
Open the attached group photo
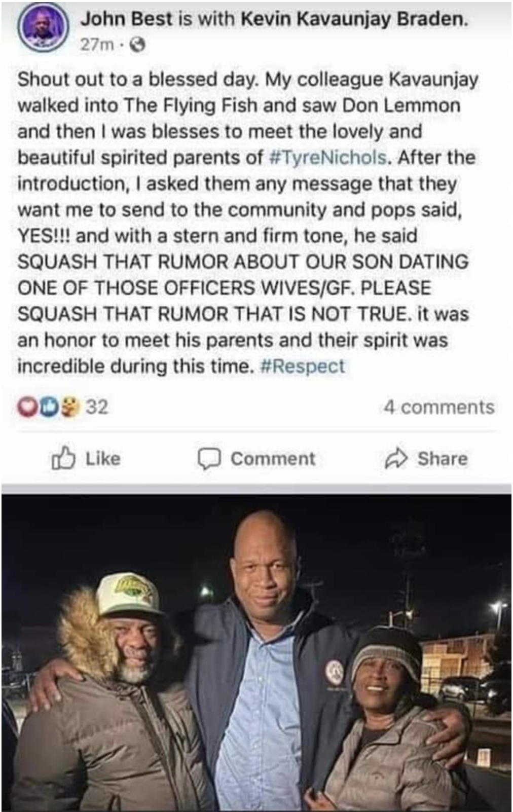pyautogui.click(x=256, y=652)
